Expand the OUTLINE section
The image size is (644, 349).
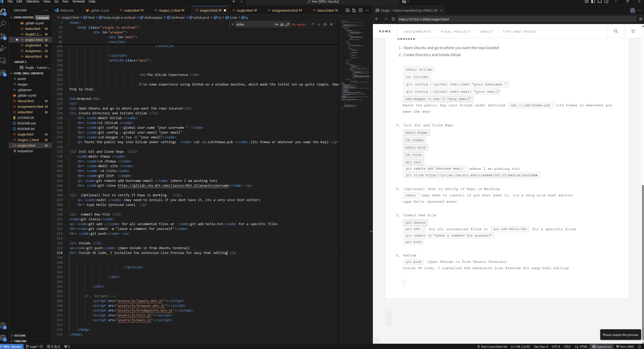pyautogui.click(x=20, y=336)
